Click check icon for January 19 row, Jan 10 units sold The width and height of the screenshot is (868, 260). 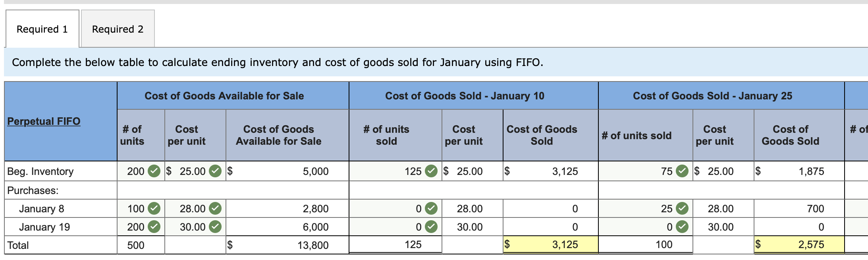(431, 227)
